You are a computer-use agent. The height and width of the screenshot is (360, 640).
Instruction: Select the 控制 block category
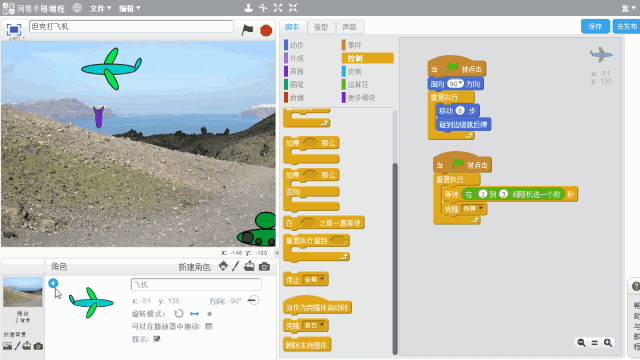point(367,58)
